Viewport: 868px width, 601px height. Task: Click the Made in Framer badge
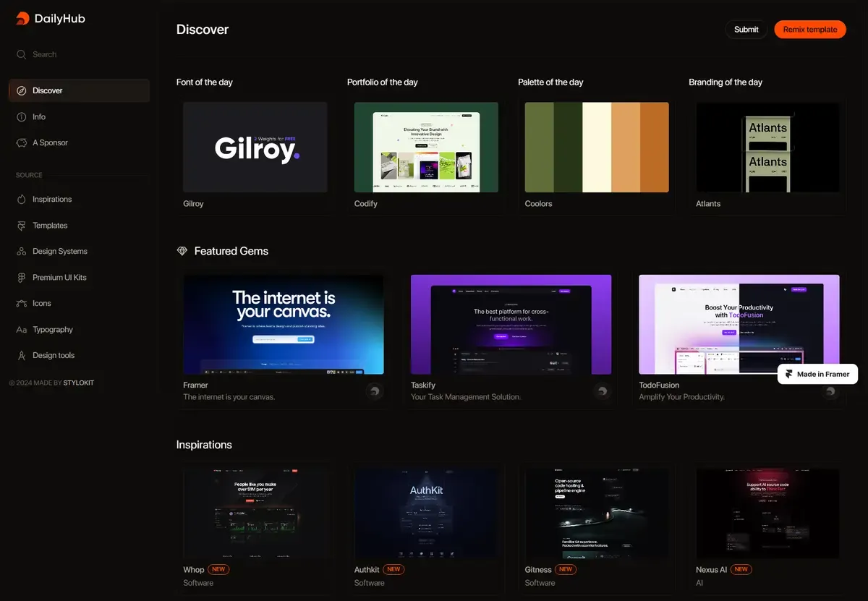(x=817, y=374)
